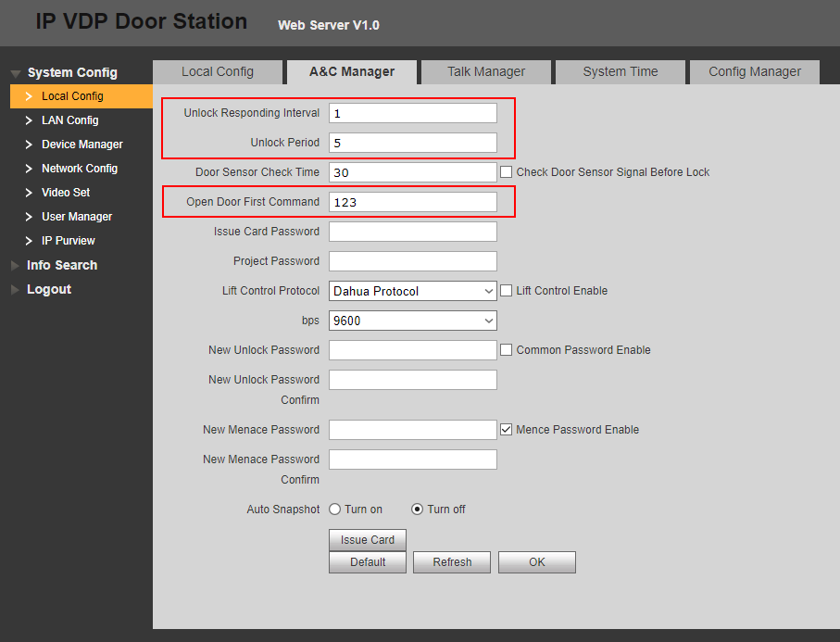The image size is (840, 642).
Task: Open the User Manager page
Action: [x=76, y=217]
